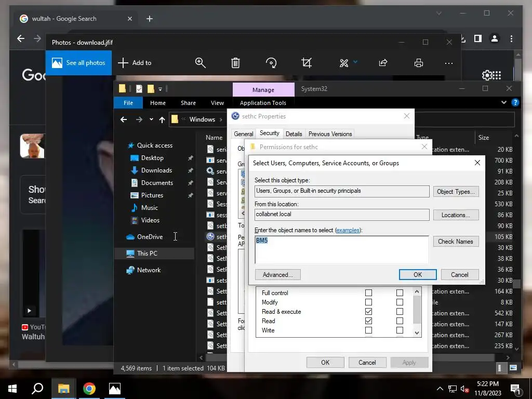
Task: Uncheck Allow for Read & execute
Action: point(368,311)
